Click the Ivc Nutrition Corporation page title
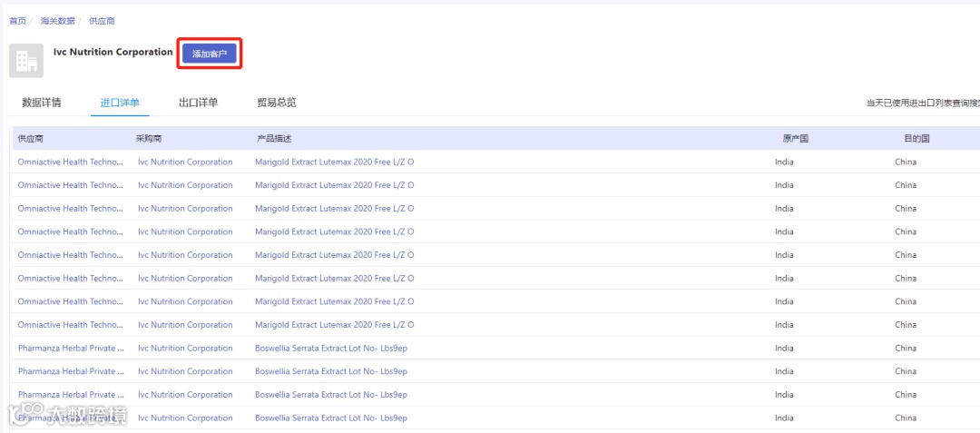This screenshot has width=980, height=433. pos(113,52)
